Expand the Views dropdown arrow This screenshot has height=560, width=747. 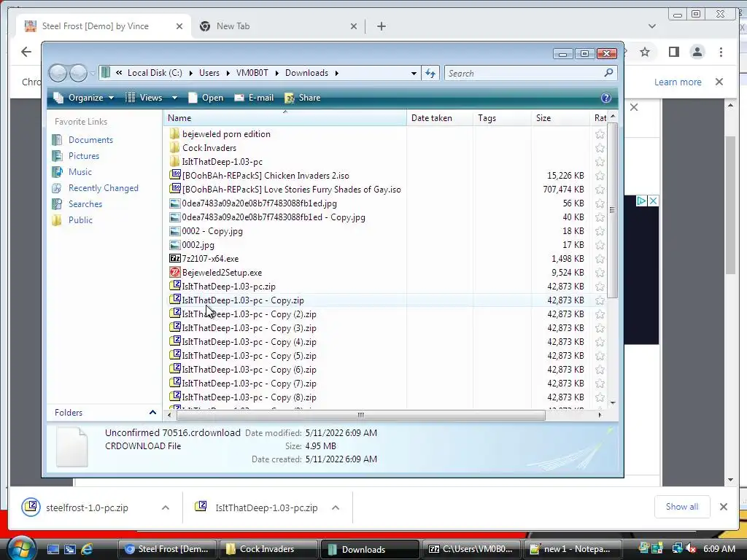coord(174,98)
